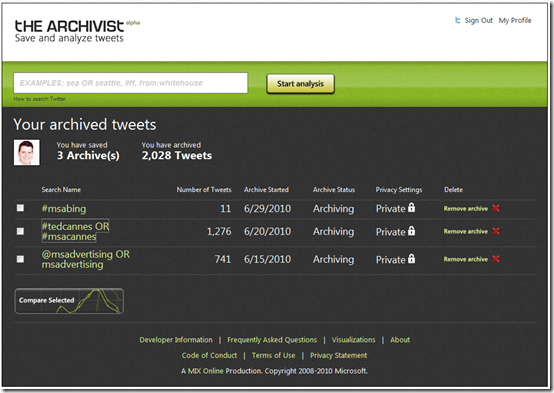
Task: Click the Number of Tweets column header
Action: click(204, 190)
